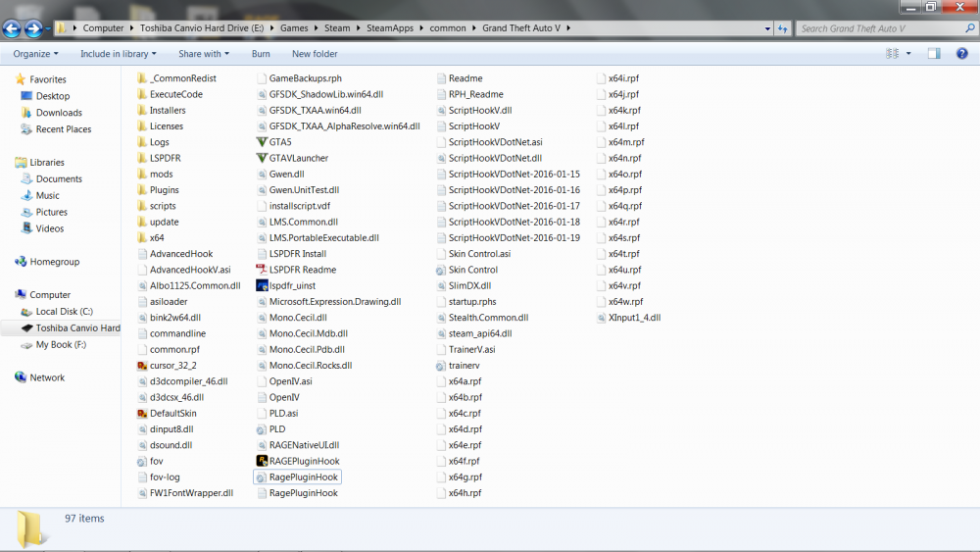The image size is (980, 552).
Task: Select the LSPDFR Readme PDF icon
Action: [262, 270]
